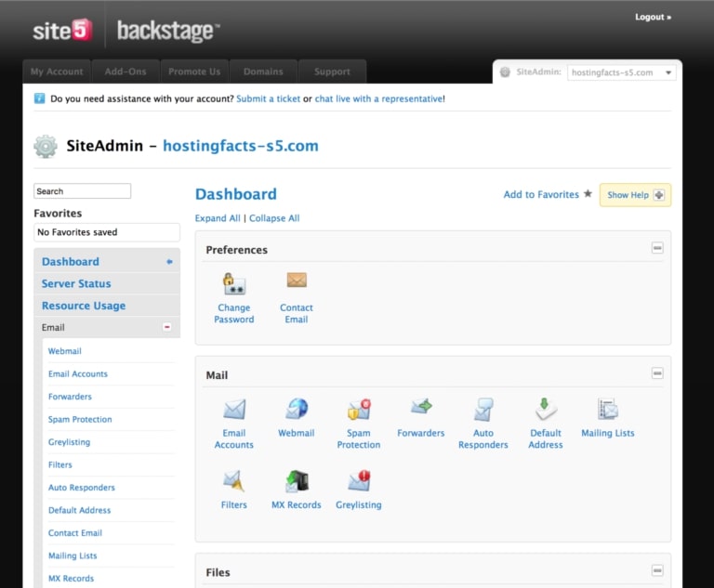Click the sidebar Search field

83,191
